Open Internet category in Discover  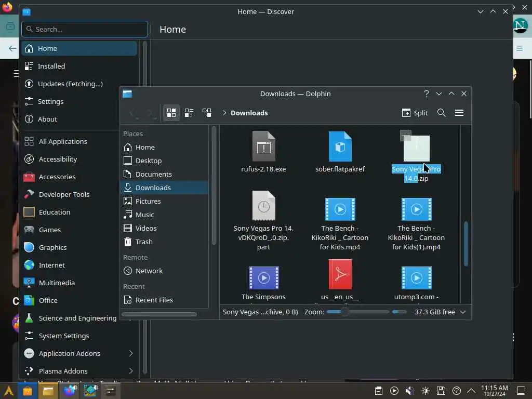coord(71,265)
